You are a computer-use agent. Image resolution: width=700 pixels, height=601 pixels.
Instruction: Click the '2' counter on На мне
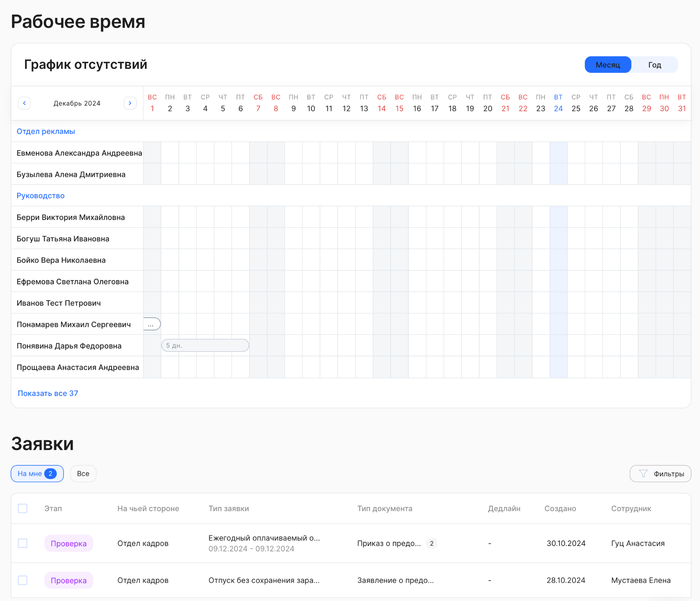pos(50,474)
